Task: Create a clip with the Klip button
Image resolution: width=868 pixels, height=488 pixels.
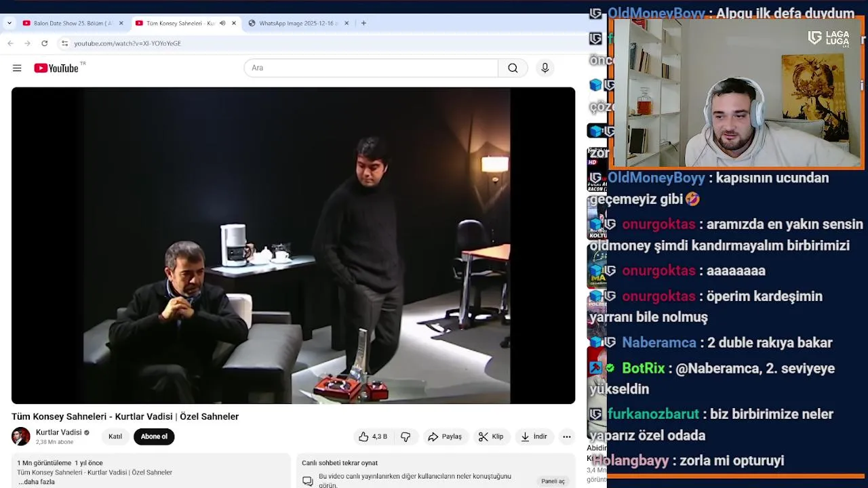Action: tap(491, 436)
